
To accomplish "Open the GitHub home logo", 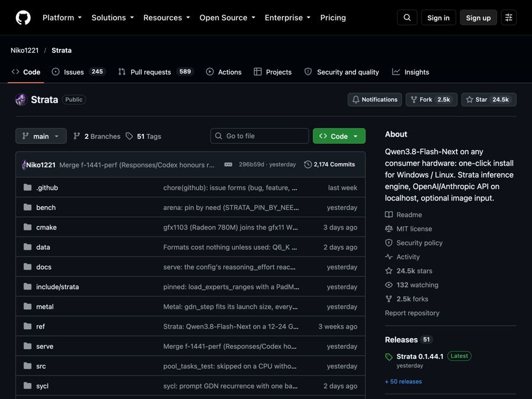I will 23,18.
